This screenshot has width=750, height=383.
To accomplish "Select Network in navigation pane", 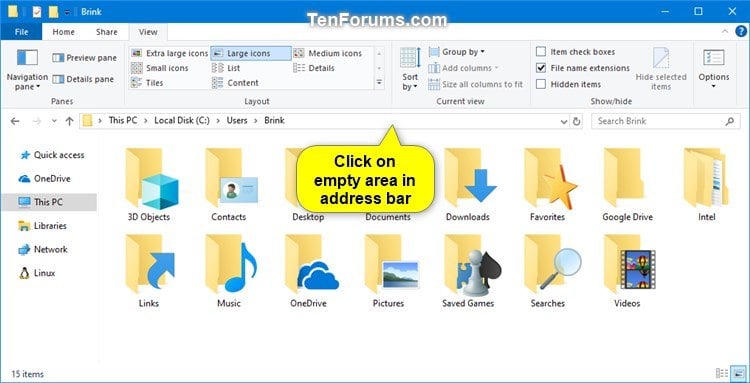I will pos(43,250).
